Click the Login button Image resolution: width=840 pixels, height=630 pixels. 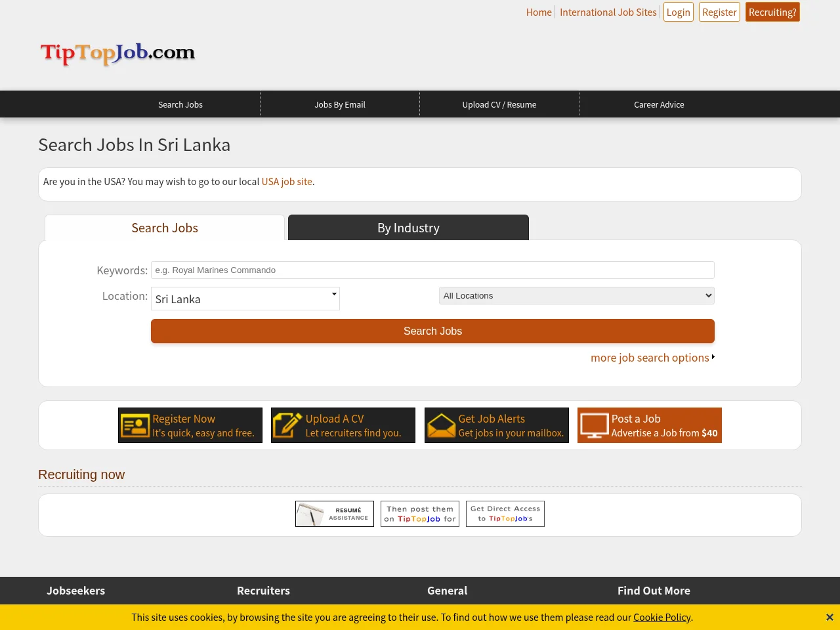tap(678, 12)
